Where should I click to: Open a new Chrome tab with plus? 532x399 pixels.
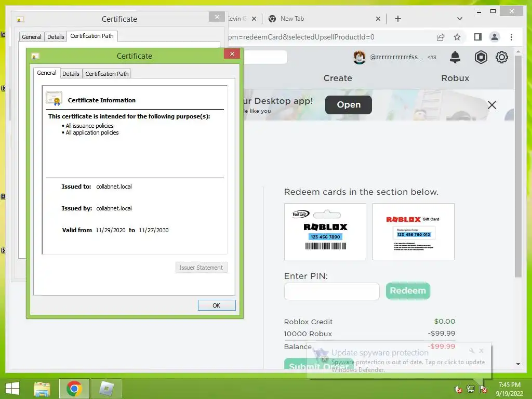[x=398, y=19]
